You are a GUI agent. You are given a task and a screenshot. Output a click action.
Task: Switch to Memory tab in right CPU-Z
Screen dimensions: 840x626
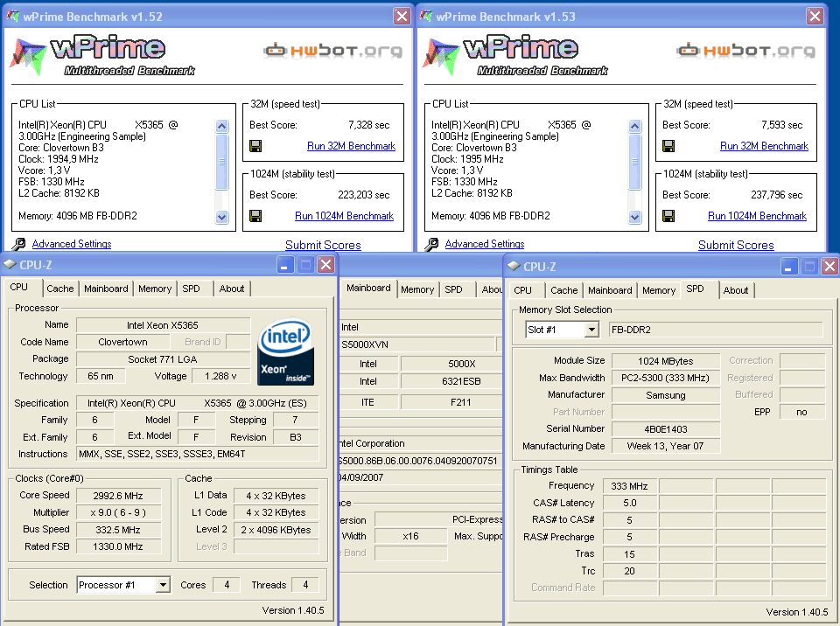(659, 290)
